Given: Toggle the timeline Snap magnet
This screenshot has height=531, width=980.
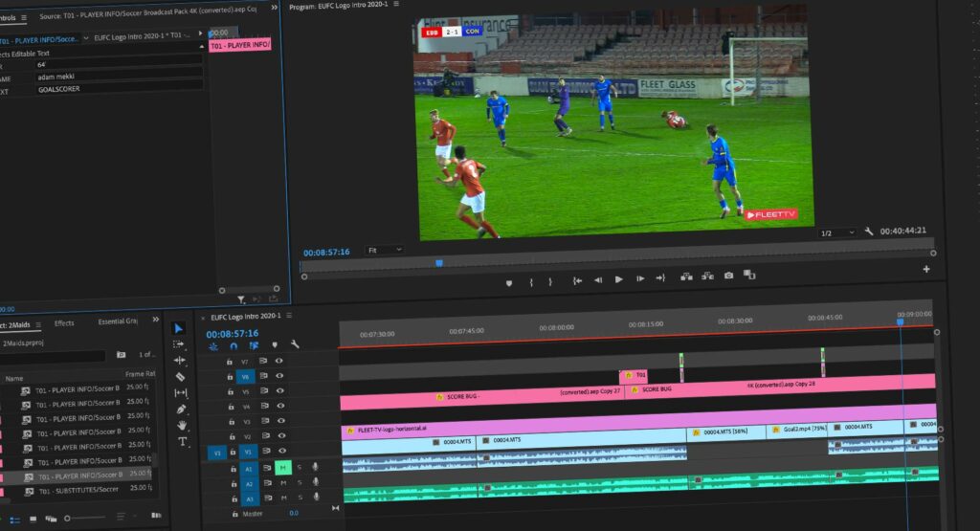Looking at the screenshot, I should pyautogui.click(x=233, y=345).
